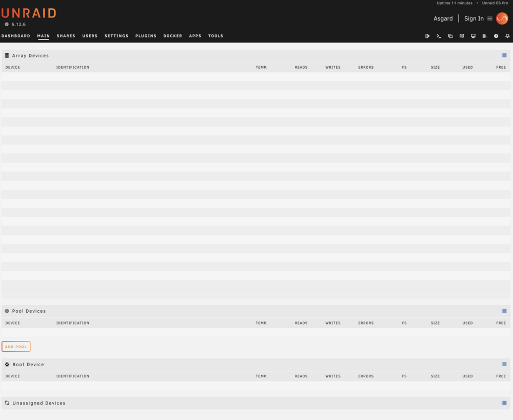This screenshot has width=513, height=420.
Task: Open the notifications bell icon
Action: pyautogui.click(x=507, y=36)
